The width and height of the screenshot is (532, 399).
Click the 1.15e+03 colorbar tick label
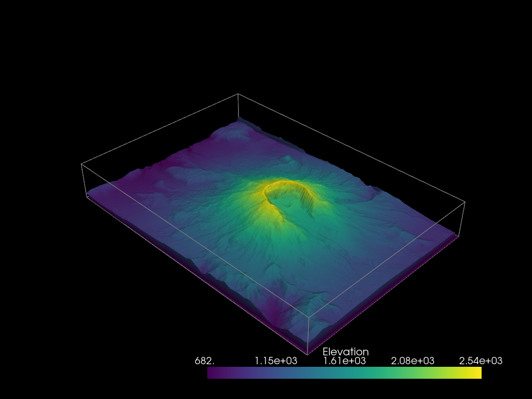pyautogui.click(x=276, y=361)
